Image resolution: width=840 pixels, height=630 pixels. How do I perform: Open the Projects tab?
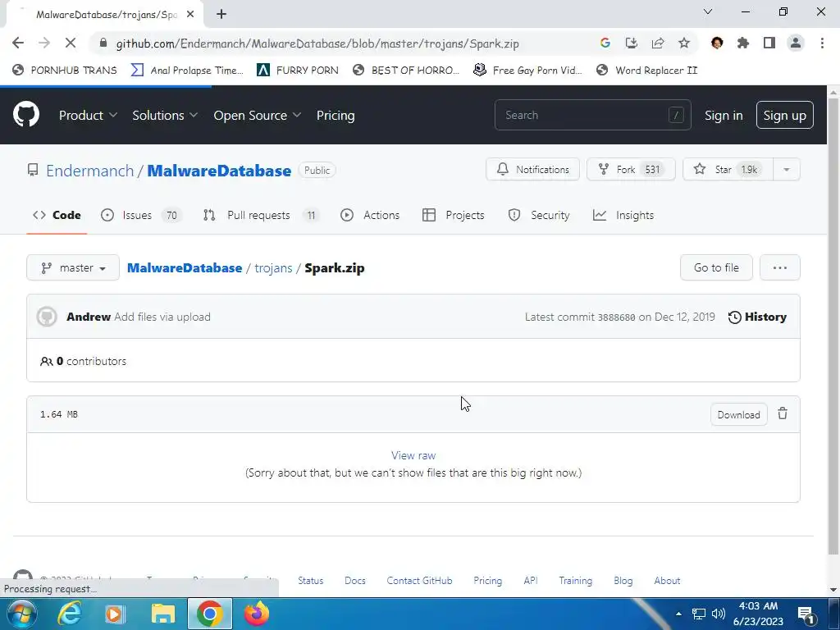coord(453,215)
